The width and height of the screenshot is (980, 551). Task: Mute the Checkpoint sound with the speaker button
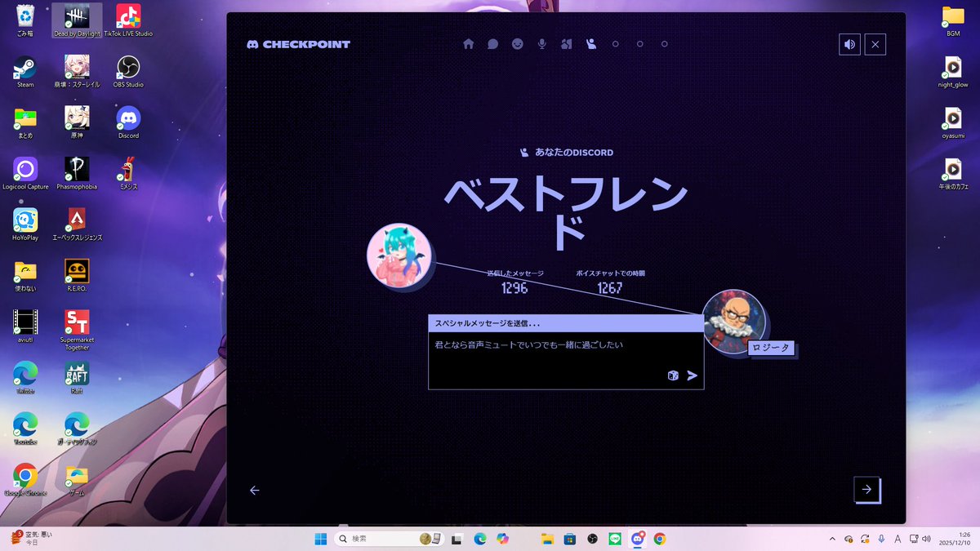click(849, 44)
